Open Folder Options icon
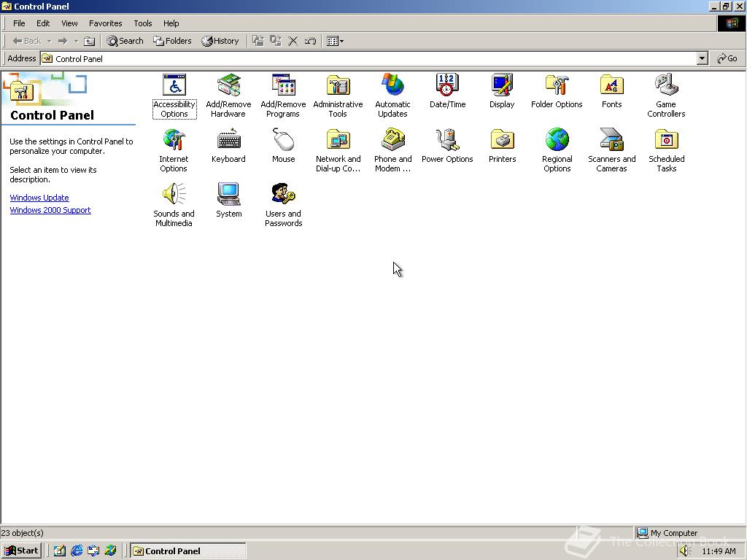The height and width of the screenshot is (560, 747). 557,91
